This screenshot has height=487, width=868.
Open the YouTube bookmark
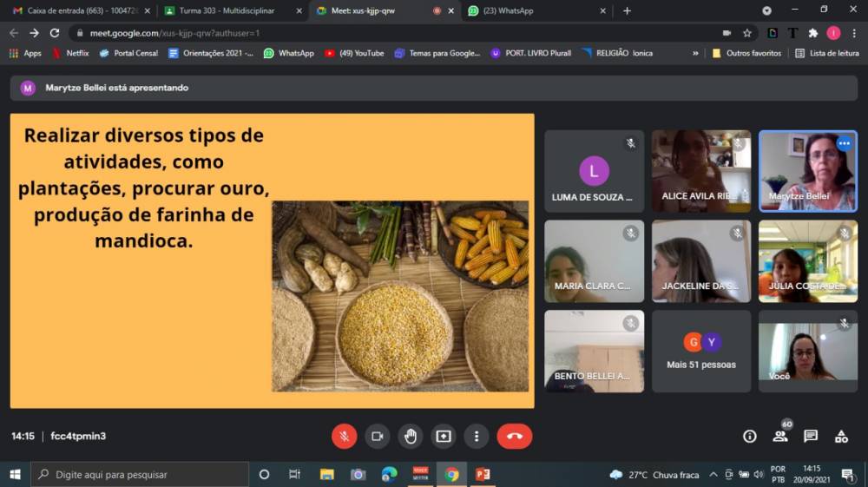(x=355, y=53)
